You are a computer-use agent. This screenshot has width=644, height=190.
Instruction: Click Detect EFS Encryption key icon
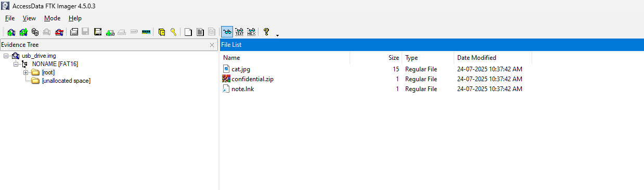pyautogui.click(x=173, y=32)
